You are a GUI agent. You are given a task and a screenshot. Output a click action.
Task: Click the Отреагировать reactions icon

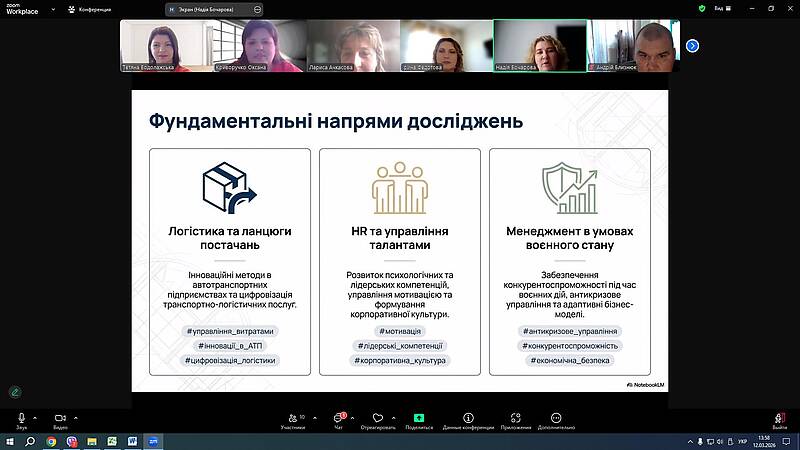pos(377,418)
